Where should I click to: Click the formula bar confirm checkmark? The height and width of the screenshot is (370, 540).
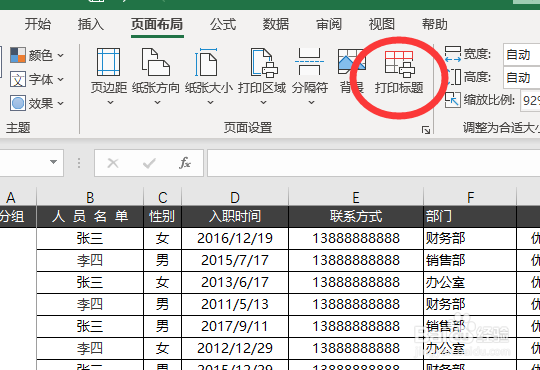(x=149, y=163)
